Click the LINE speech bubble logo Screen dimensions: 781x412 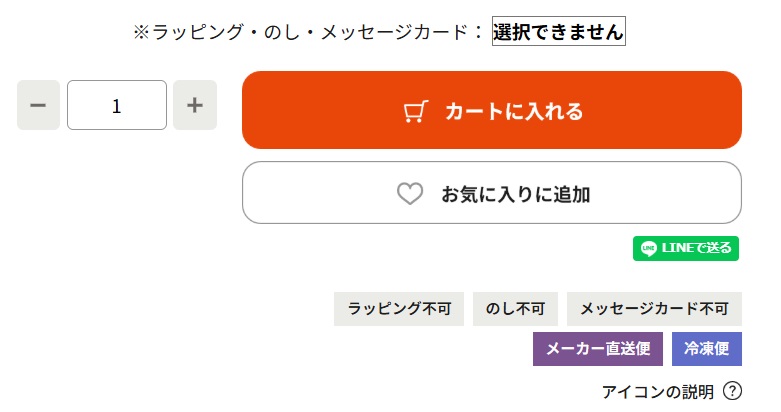649,248
